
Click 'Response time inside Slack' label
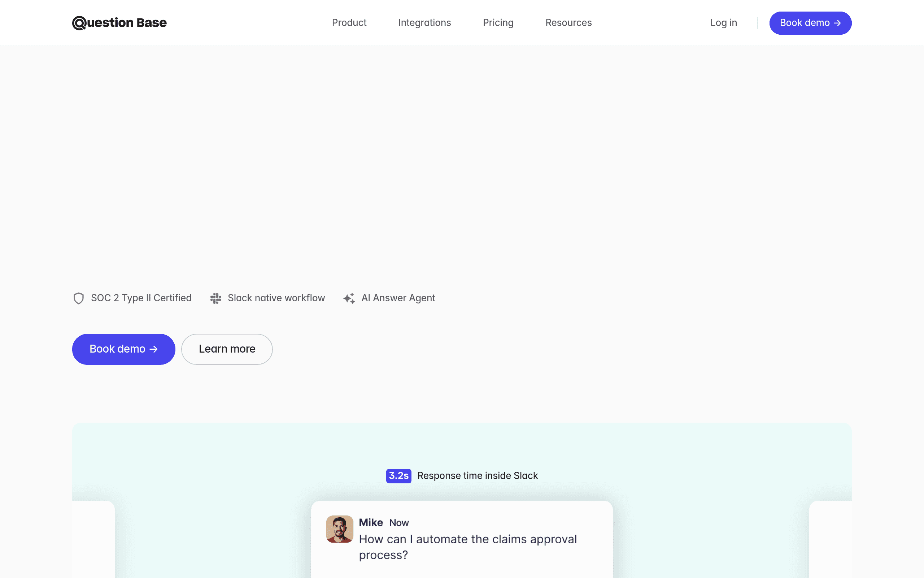pyautogui.click(x=478, y=476)
